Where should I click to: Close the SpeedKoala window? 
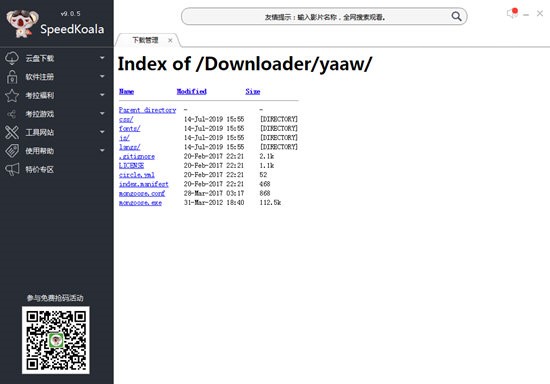[540, 13]
